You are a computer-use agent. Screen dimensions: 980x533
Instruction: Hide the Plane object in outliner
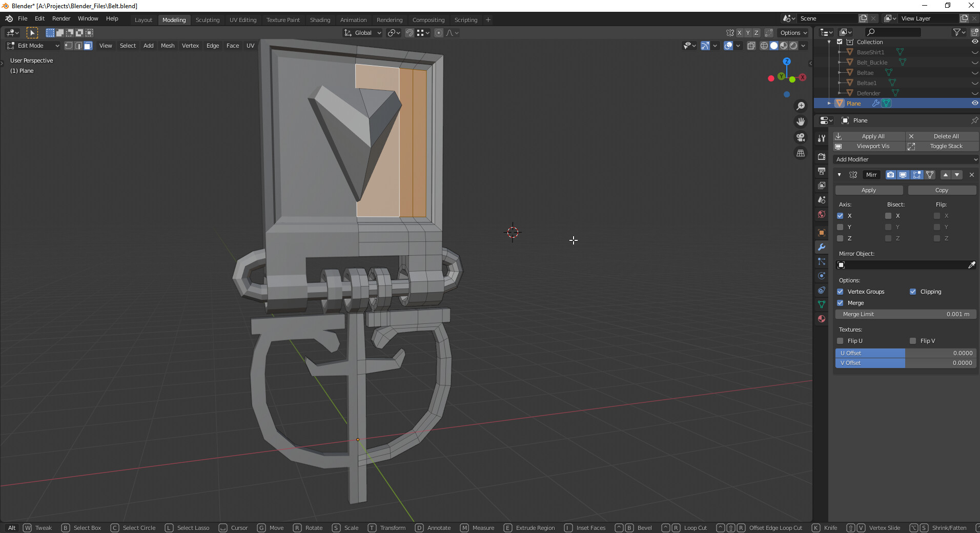[974, 103]
